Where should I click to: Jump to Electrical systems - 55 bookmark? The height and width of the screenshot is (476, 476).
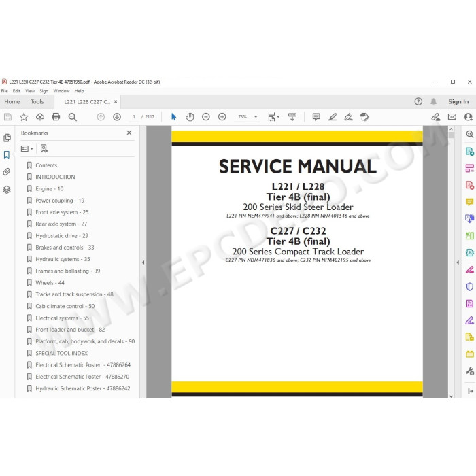pyautogui.click(x=63, y=318)
